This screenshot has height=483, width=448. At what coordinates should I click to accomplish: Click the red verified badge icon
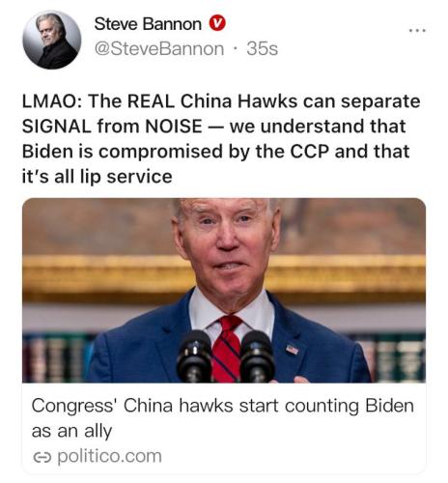[x=217, y=23]
